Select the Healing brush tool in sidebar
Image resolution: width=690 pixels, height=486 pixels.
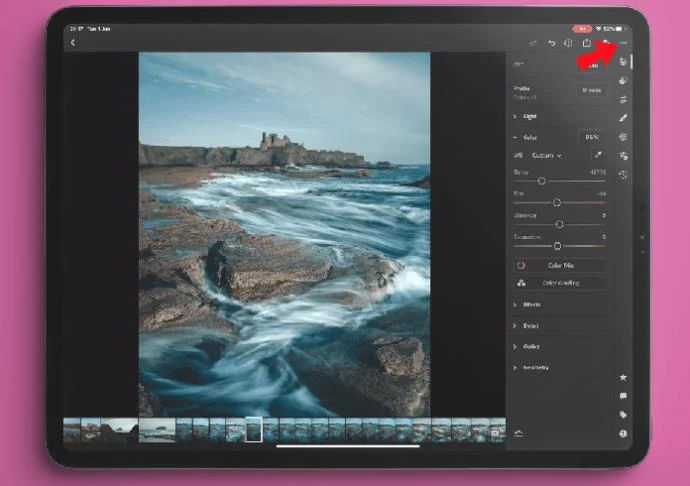tap(623, 118)
